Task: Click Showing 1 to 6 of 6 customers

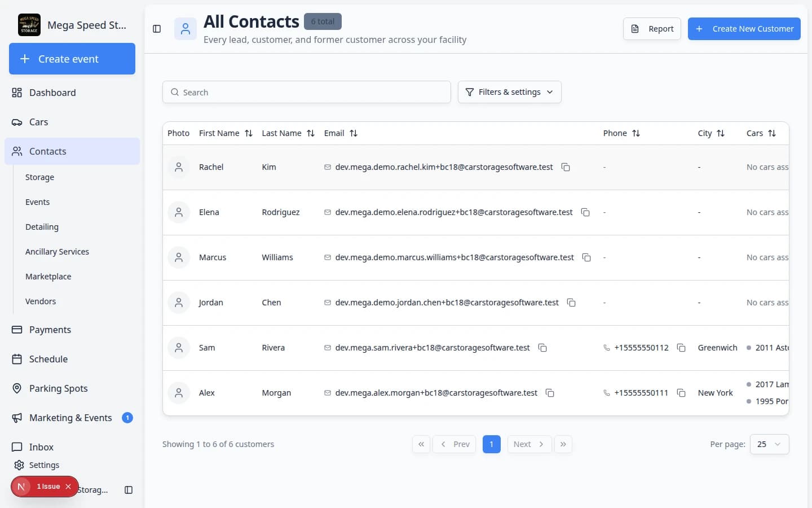Action: [218, 444]
